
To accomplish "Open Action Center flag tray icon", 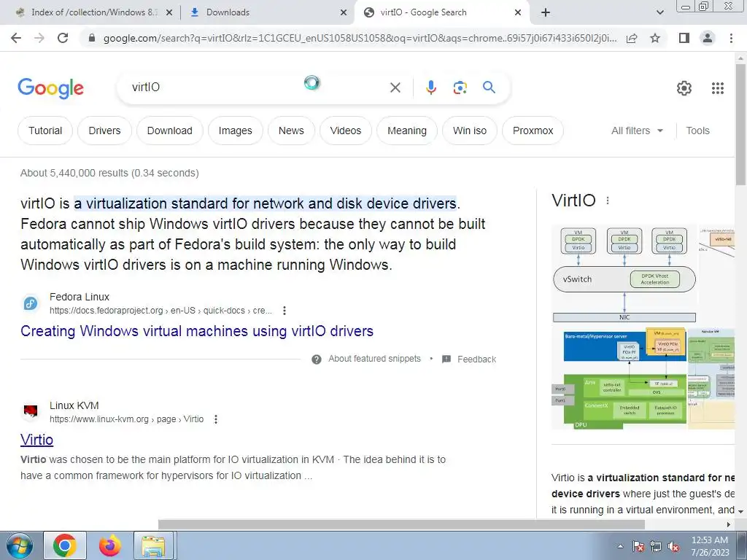I will point(638,546).
